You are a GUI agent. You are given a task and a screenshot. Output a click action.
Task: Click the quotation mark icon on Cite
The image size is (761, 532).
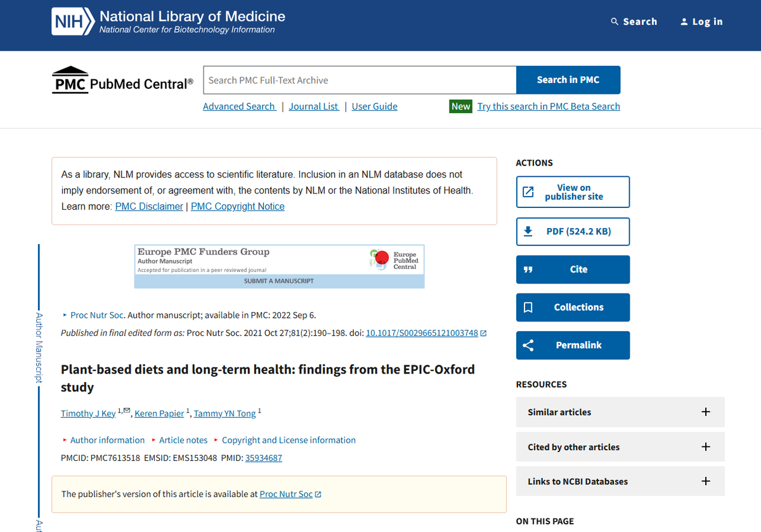[x=528, y=269]
